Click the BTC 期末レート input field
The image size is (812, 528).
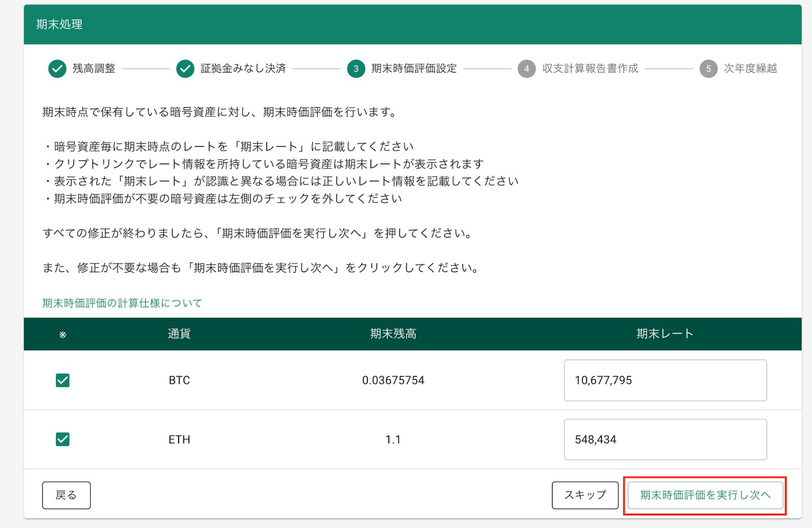[665, 380]
